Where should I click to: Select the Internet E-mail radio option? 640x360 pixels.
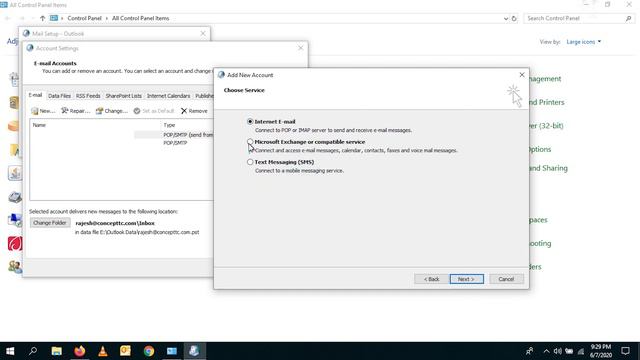click(x=250, y=122)
